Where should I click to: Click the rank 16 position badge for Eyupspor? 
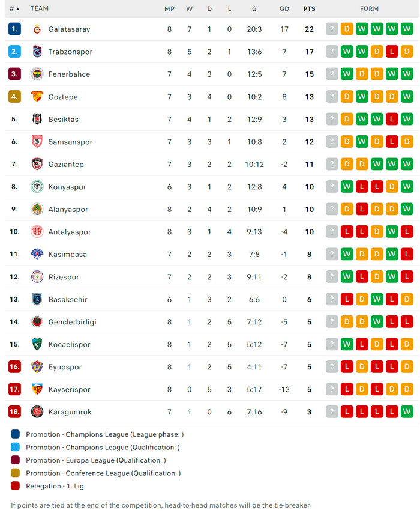point(15,367)
